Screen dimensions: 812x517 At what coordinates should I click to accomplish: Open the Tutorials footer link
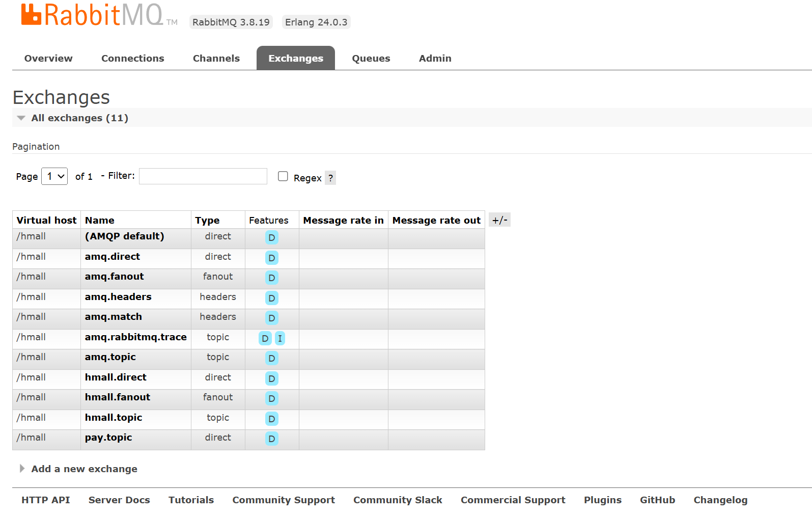click(x=191, y=500)
